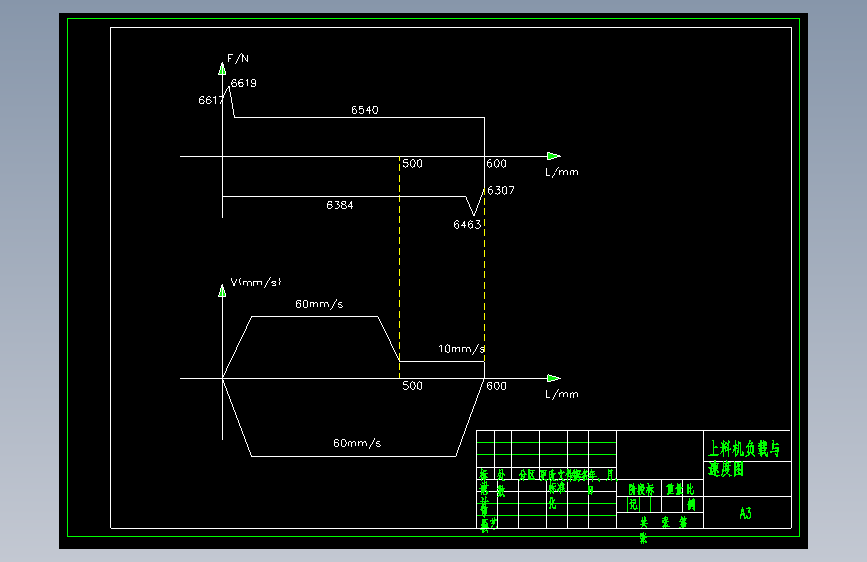Select the L/mm label of the force graph
The image size is (867, 562).
[x=562, y=172]
